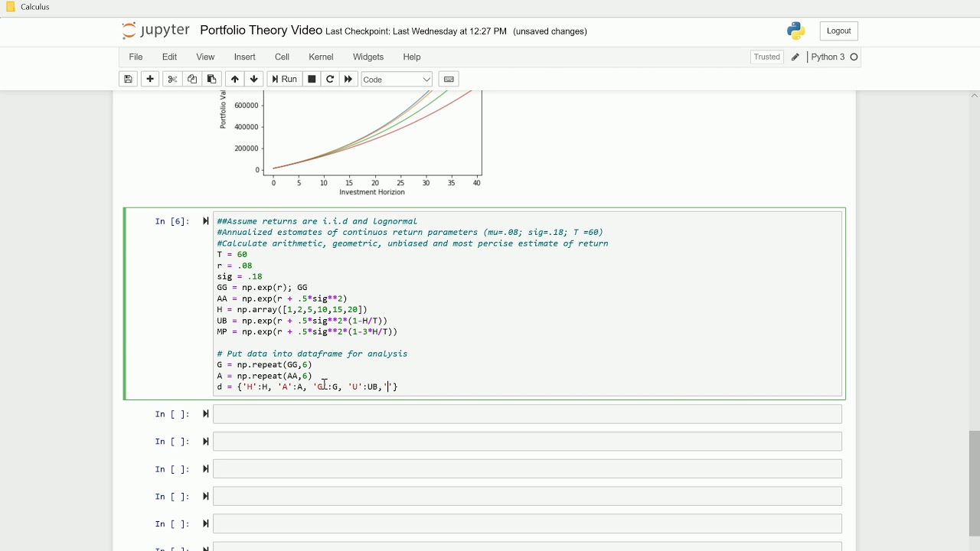Click run-cell icon beside In [6]
The image size is (980, 551).
coord(205,221)
